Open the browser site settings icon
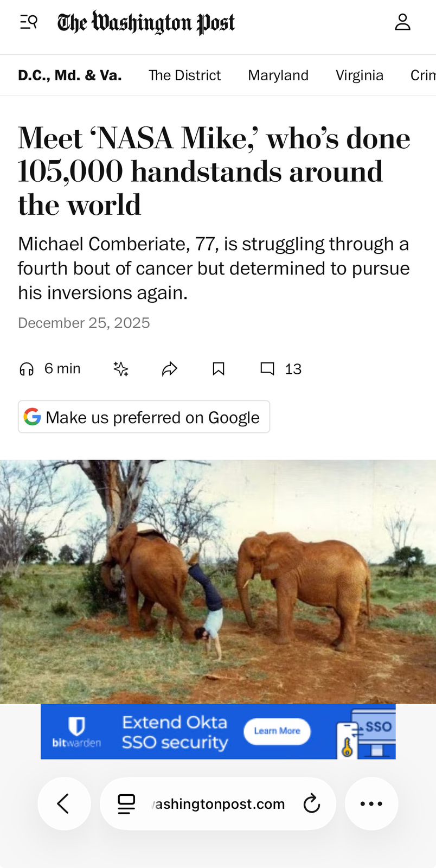Screen dimensions: 436x868 [126, 804]
